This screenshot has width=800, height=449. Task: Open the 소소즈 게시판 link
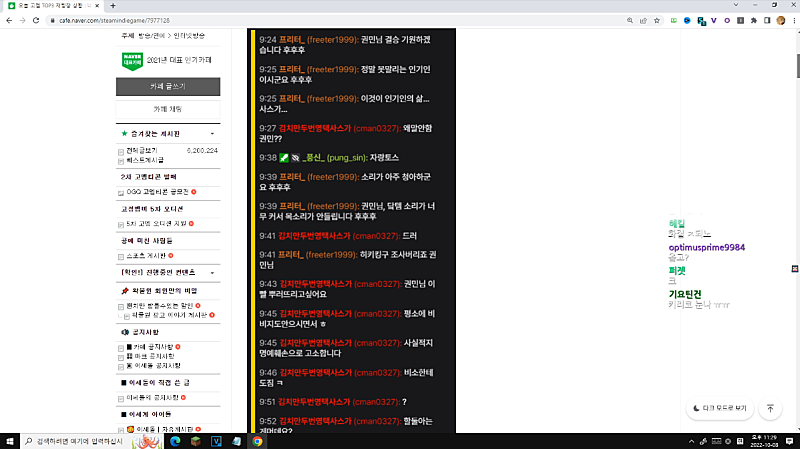pos(146,256)
